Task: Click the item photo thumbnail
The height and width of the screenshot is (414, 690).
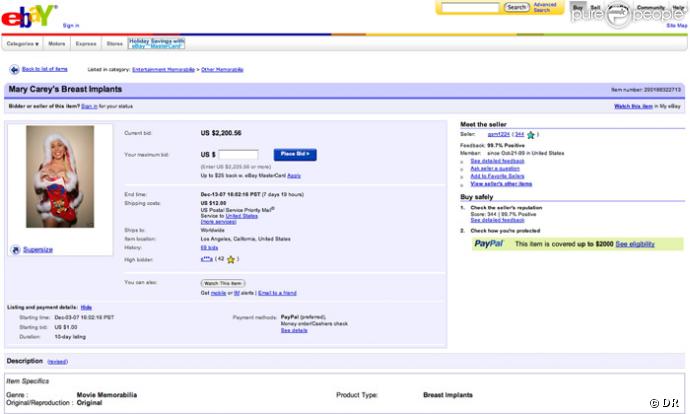Action: 60,176
